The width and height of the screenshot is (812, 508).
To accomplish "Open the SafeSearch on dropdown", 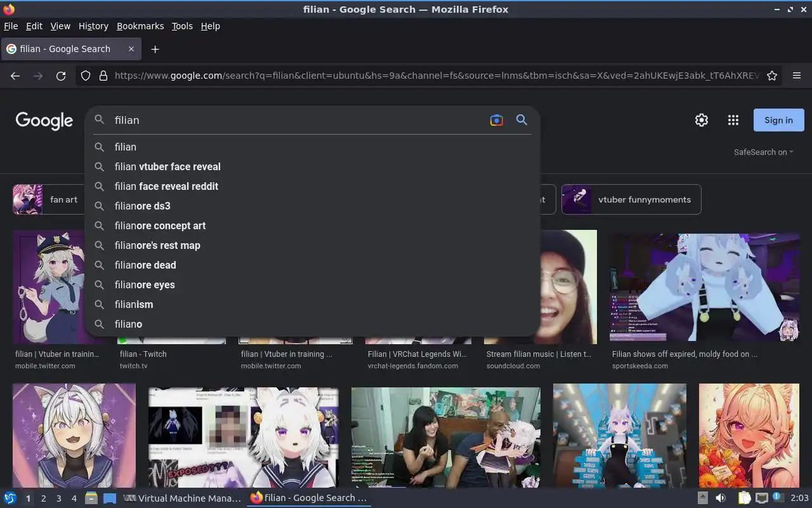I will coord(764,152).
